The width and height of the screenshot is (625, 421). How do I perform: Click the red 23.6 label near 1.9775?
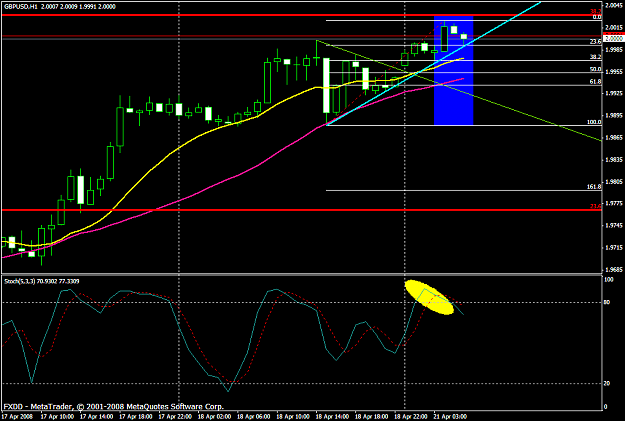pos(596,206)
